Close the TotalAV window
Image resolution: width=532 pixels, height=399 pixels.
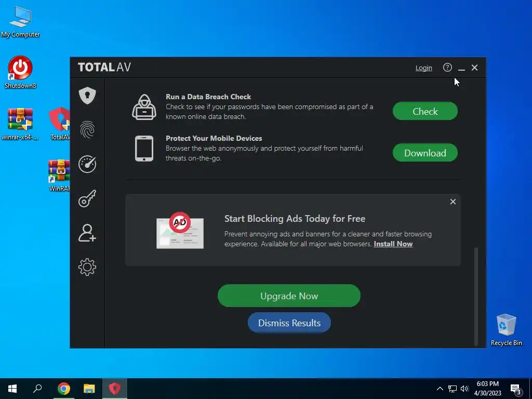coord(475,68)
